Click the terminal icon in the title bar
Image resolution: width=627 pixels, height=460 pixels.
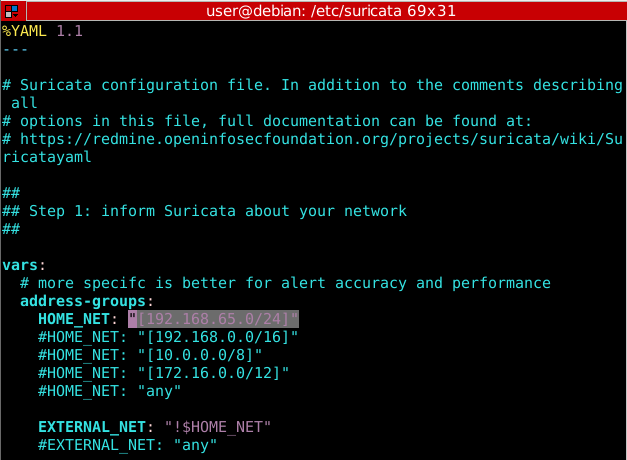coord(11,11)
